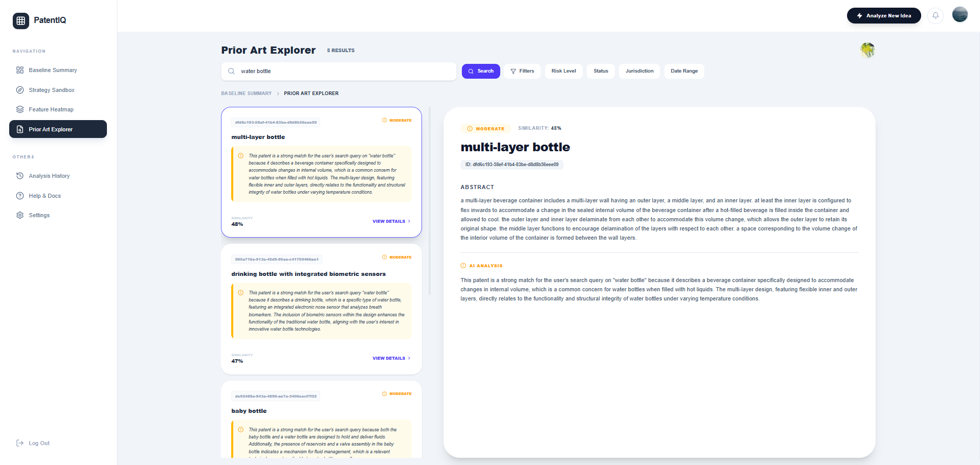Click patent ID dfd6c193 tag on first card
The height and width of the screenshot is (465, 980).
pos(276,123)
